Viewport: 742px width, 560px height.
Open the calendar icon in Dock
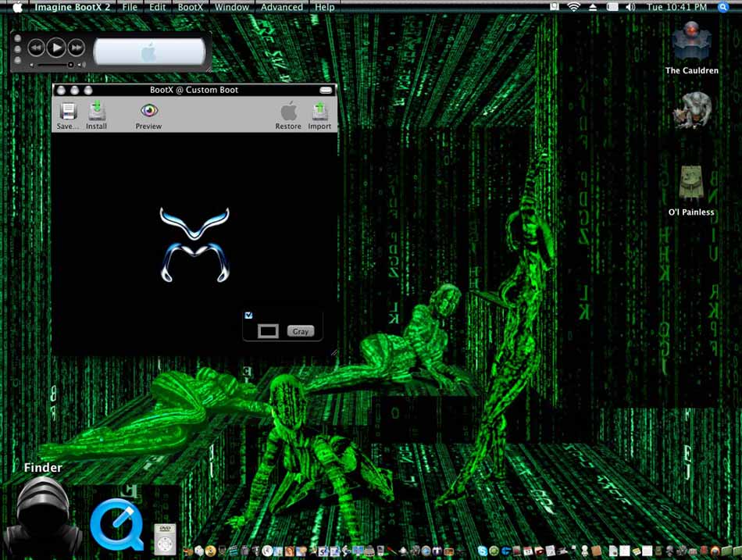pos(528,551)
